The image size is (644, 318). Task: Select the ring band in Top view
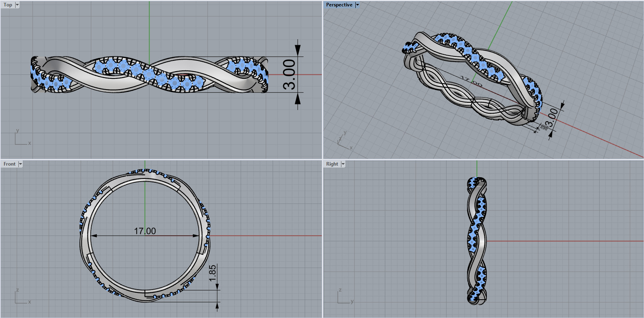[x=150, y=74]
